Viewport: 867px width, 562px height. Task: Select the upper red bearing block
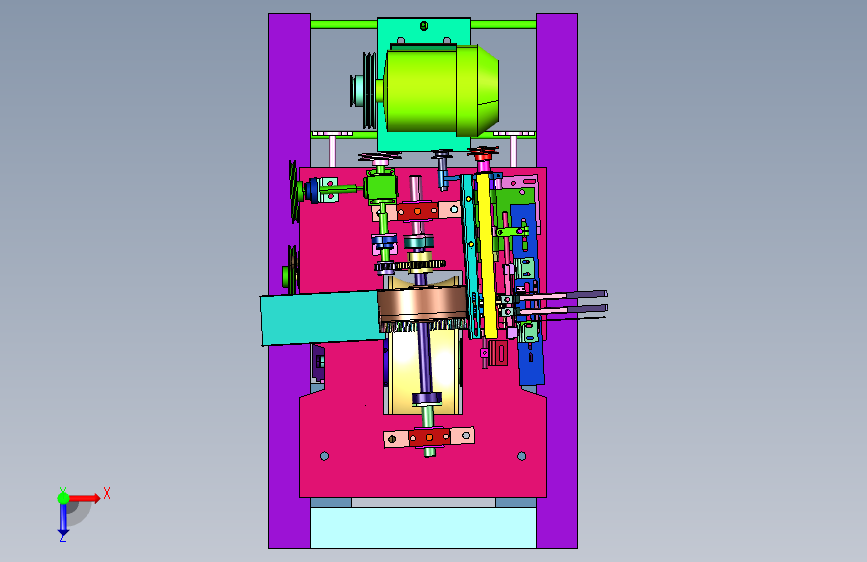point(417,211)
